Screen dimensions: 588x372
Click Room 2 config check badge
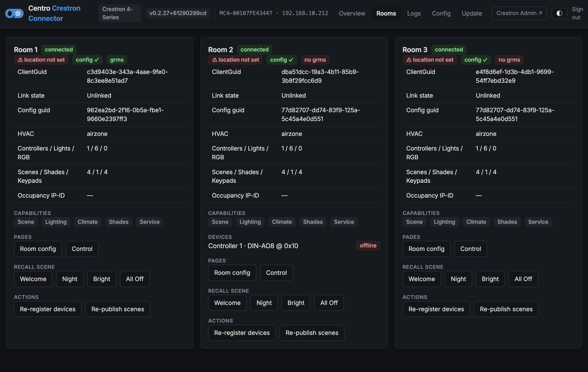[281, 60]
